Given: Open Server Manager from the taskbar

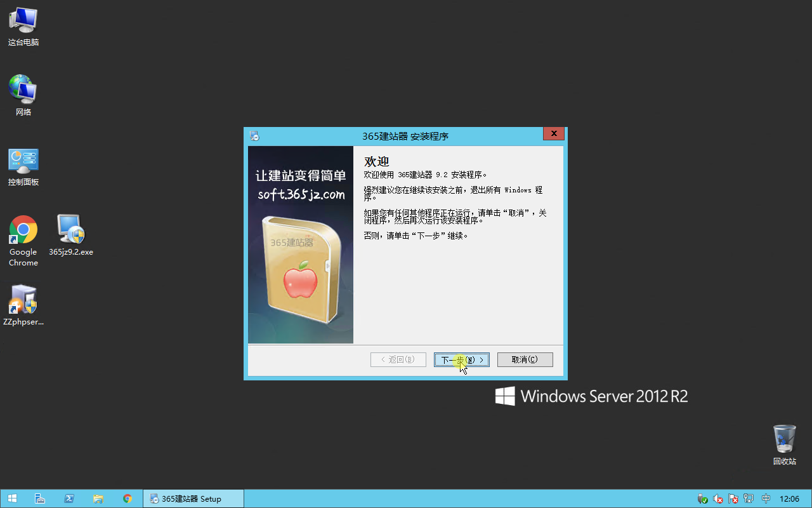Looking at the screenshot, I should click(x=39, y=498).
